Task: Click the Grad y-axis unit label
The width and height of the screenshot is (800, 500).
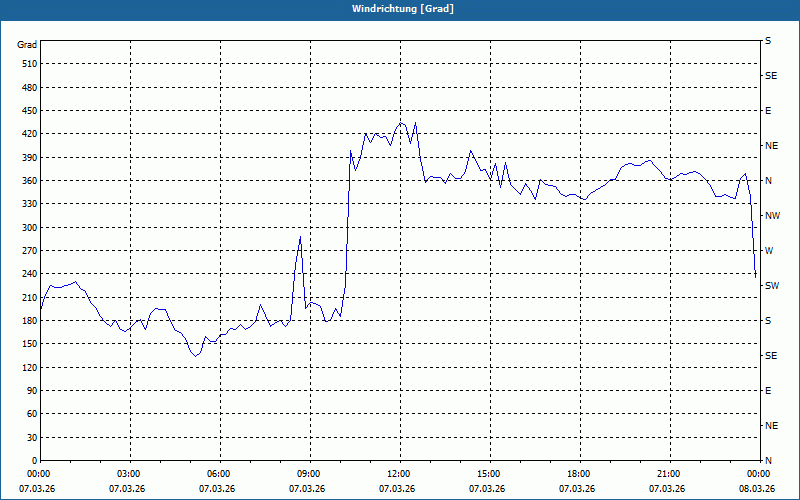Action: pyautogui.click(x=27, y=45)
